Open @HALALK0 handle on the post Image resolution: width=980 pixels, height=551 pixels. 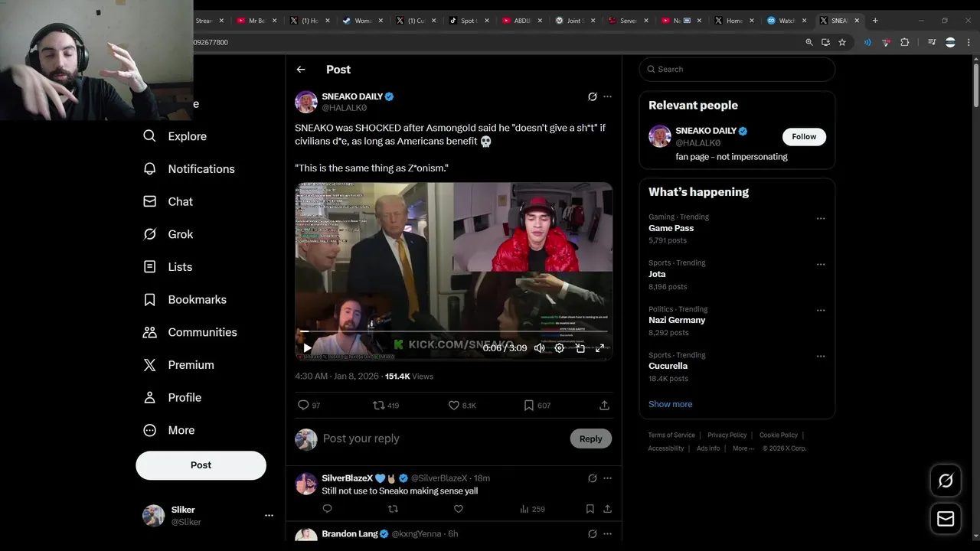[344, 109]
